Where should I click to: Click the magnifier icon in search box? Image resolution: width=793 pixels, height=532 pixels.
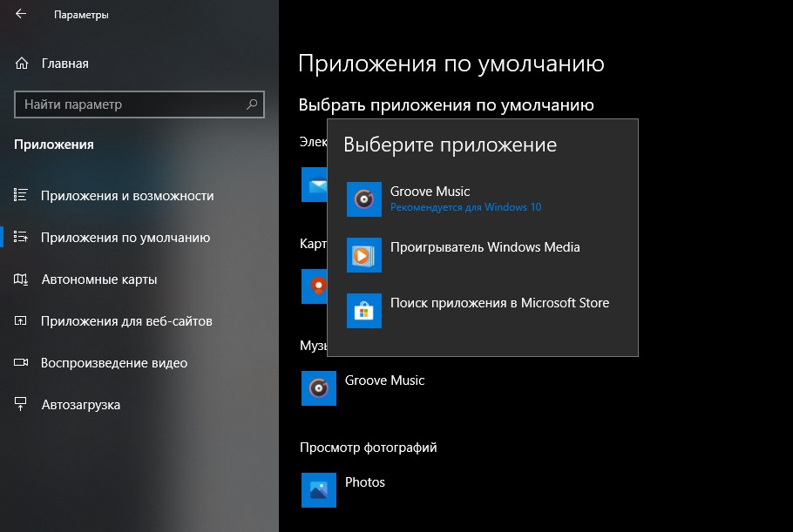tap(253, 104)
